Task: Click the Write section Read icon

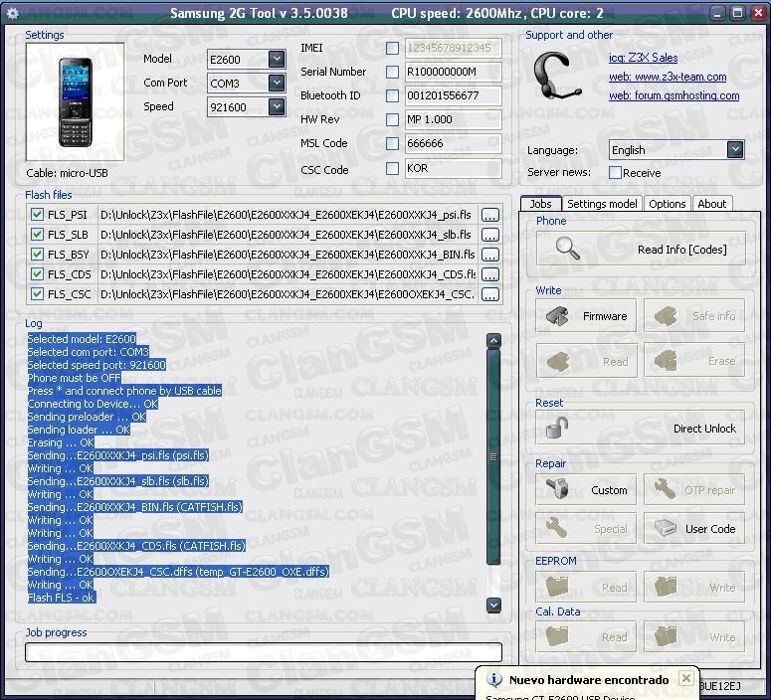Action: pos(557,361)
